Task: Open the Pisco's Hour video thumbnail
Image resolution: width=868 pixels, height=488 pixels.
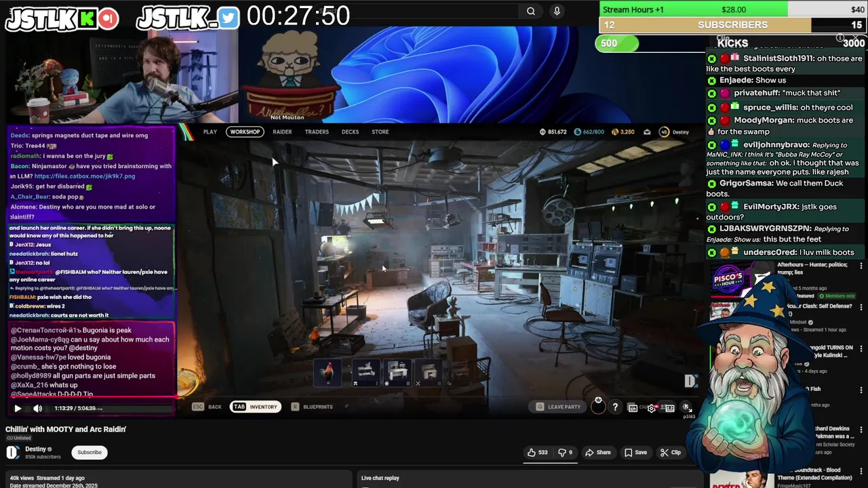Action: tap(742, 279)
